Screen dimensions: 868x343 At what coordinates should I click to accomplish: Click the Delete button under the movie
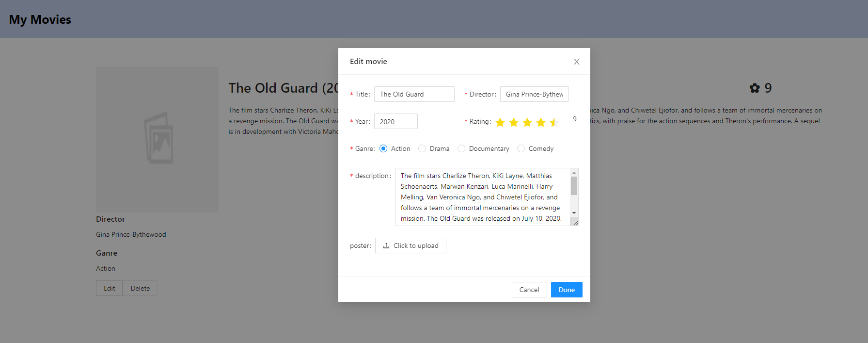tap(140, 288)
